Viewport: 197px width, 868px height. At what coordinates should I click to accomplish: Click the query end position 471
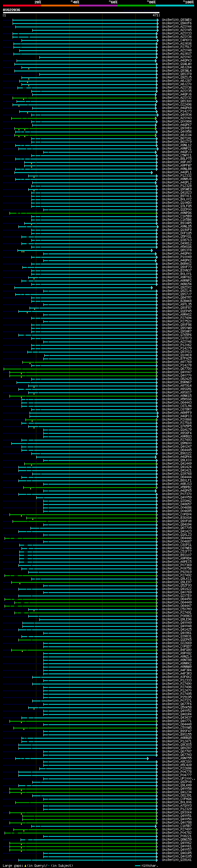(x=155, y=15)
